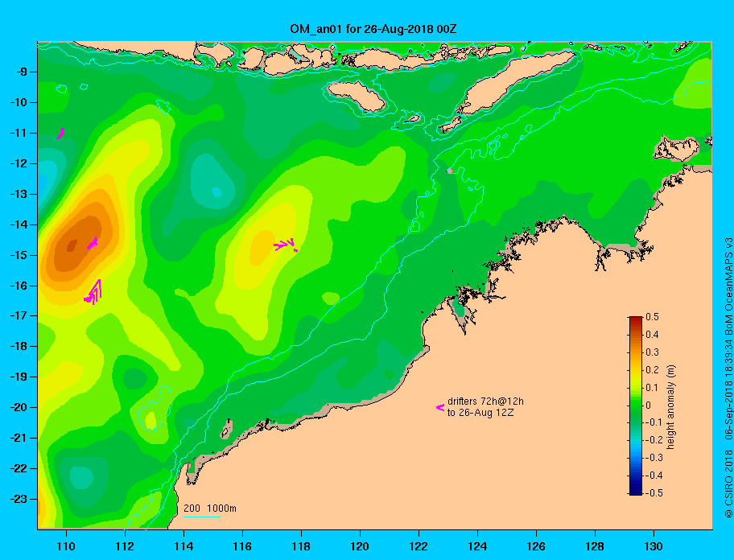Click the -17 latitude axis label

(x=19, y=315)
